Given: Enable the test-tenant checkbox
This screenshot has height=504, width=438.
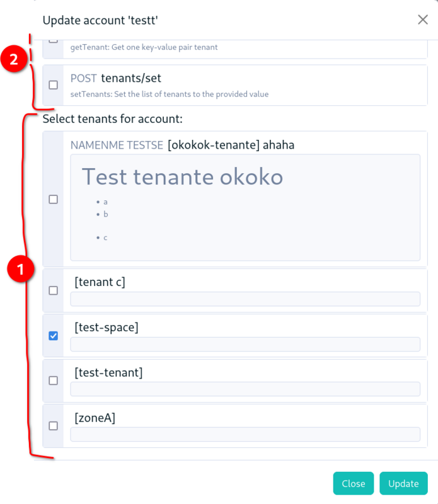Looking at the screenshot, I should click(54, 381).
